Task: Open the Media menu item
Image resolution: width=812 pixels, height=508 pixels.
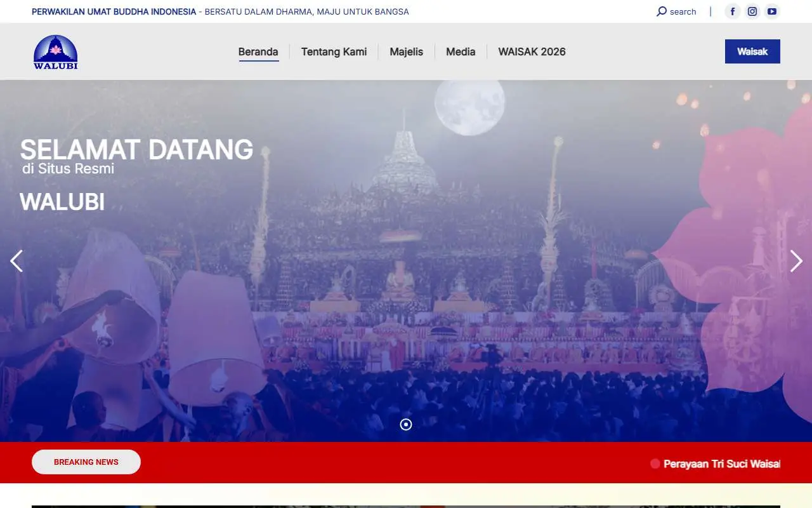Action: tap(461, 52)
